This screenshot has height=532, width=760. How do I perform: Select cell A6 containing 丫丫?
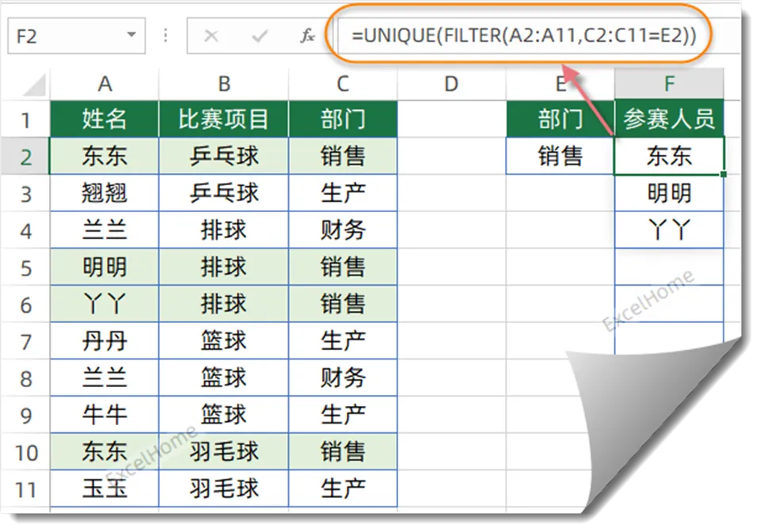(104, 304)
